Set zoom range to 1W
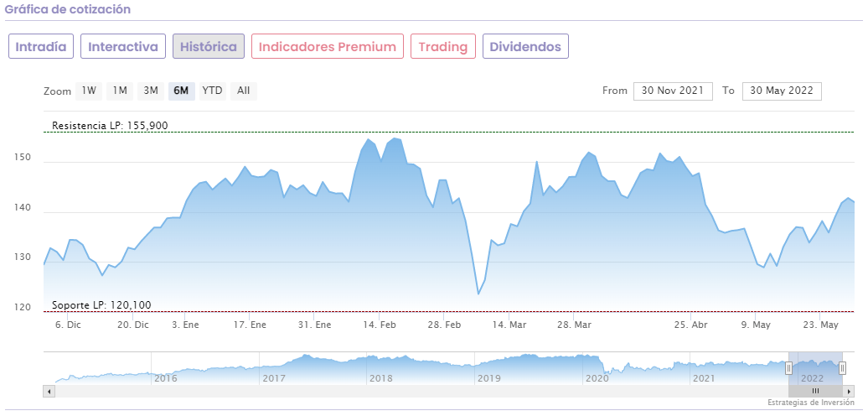The height and width of the screenshot is (416, 868). 89,91
